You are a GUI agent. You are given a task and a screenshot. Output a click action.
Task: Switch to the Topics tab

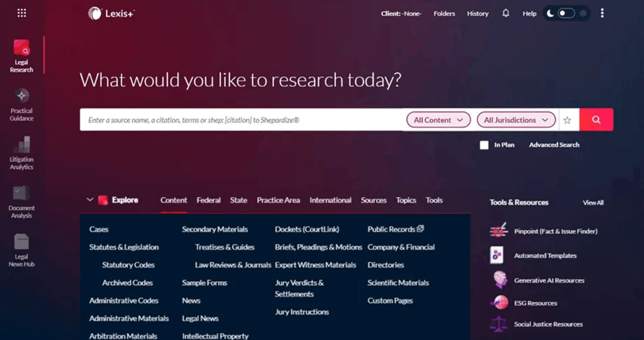406,200
